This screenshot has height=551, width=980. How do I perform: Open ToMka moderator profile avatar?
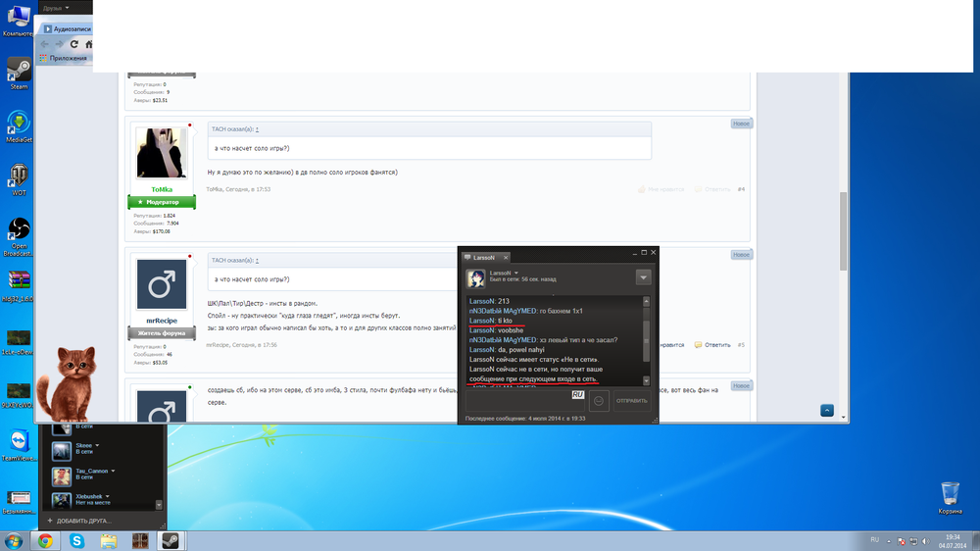pyautogui.click(x=162, y=152)
